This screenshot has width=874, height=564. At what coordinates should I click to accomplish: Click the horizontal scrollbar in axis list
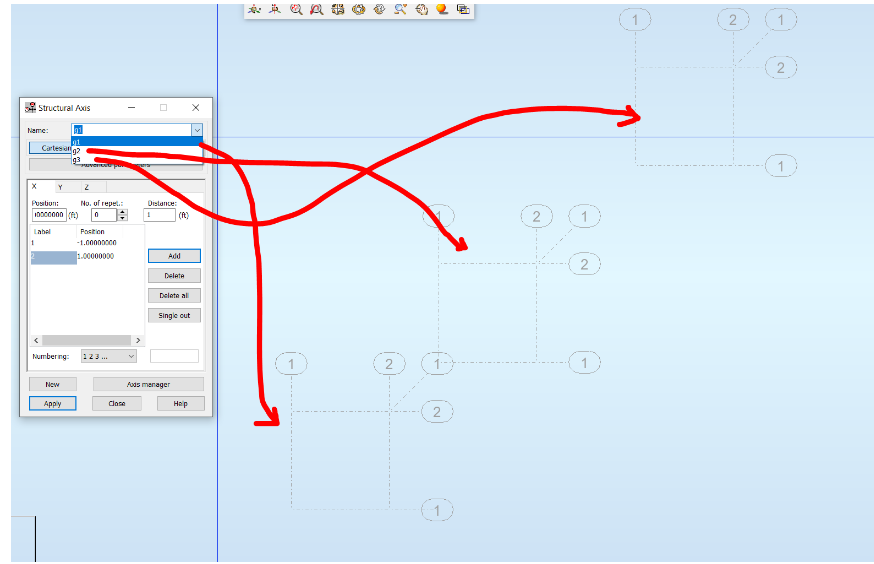(86, 340)
